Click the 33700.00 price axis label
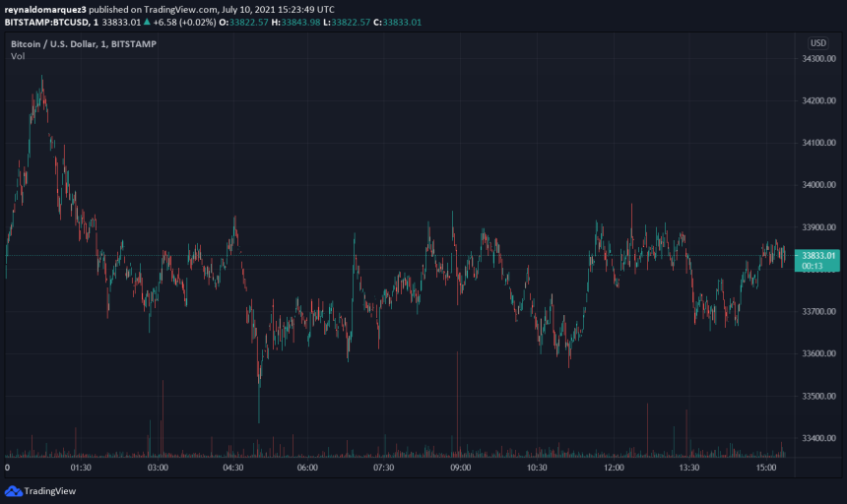The height and width of the screenshot is (504, 847). (x=818, y=311)
